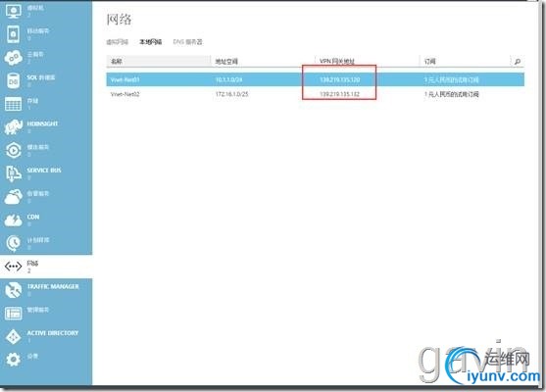Screen dimensions: 546x392
Task: Select the Vnet-Net01 row name
Action: 125,79
